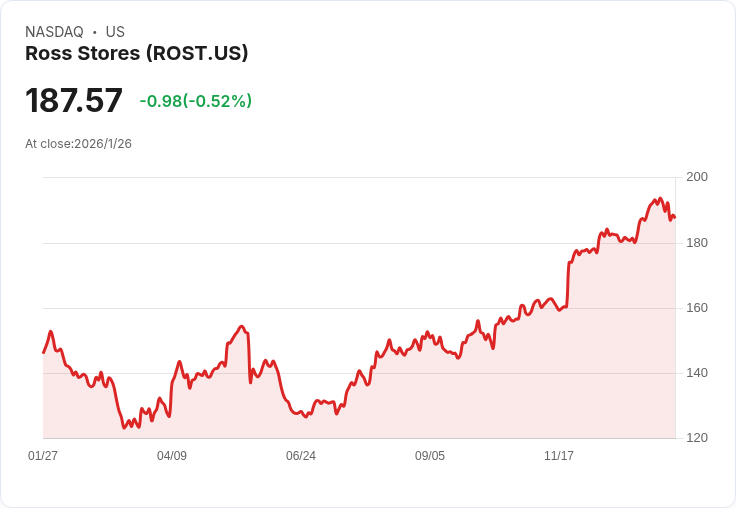Click the Ross Stores (ROST.US) title
Viewport: 736px width, 508px height.
pyautogui.click(x=136, y=54)
